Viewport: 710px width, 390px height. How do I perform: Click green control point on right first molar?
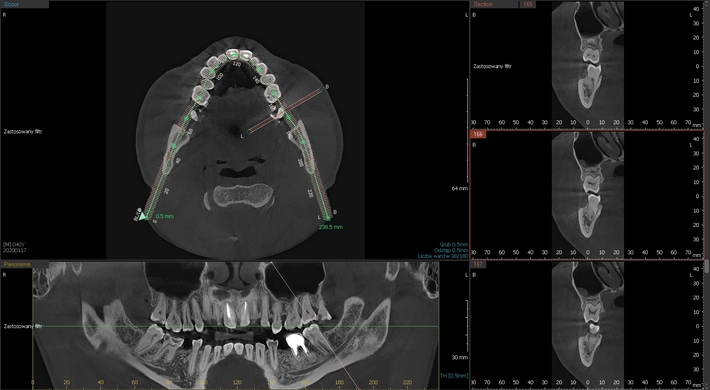199,97
